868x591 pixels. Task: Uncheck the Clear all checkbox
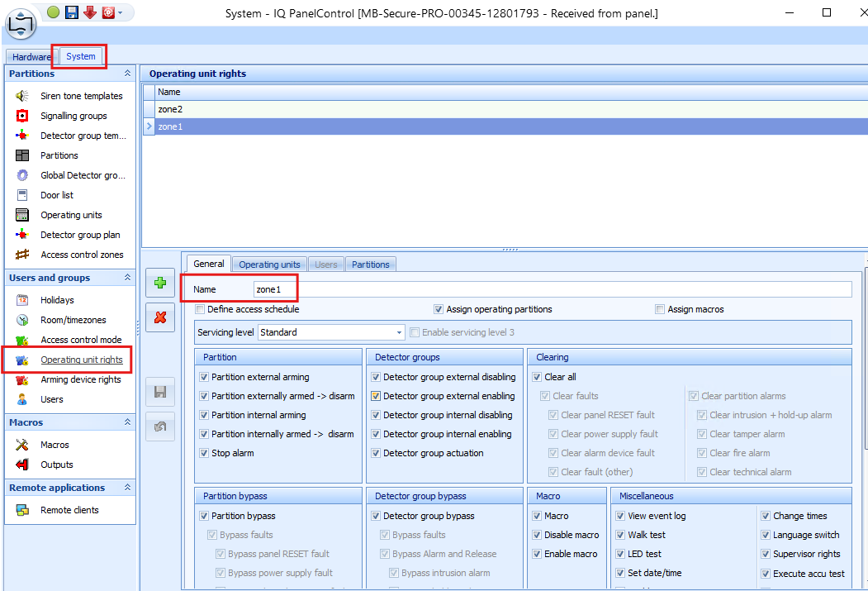[x=537, y=377]
